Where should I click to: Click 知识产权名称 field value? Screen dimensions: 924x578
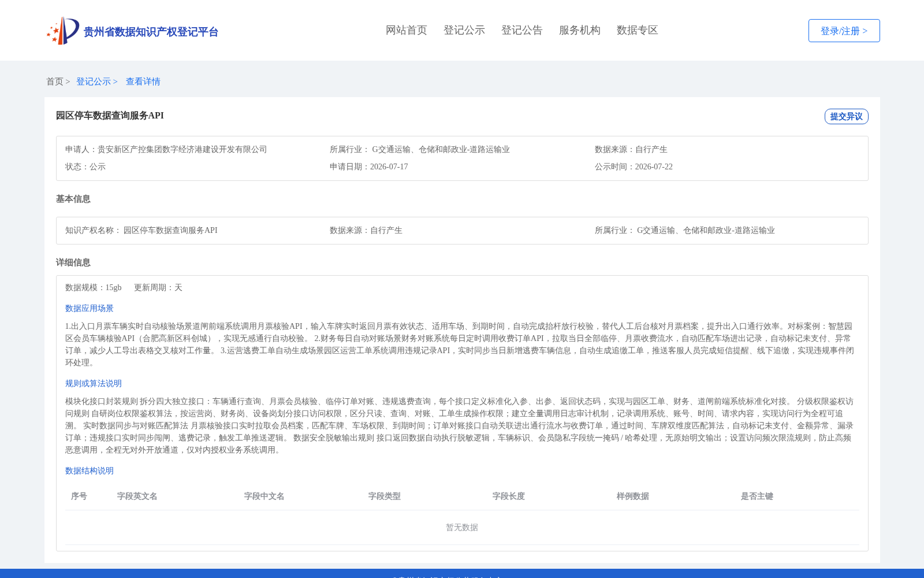point(170,230)
